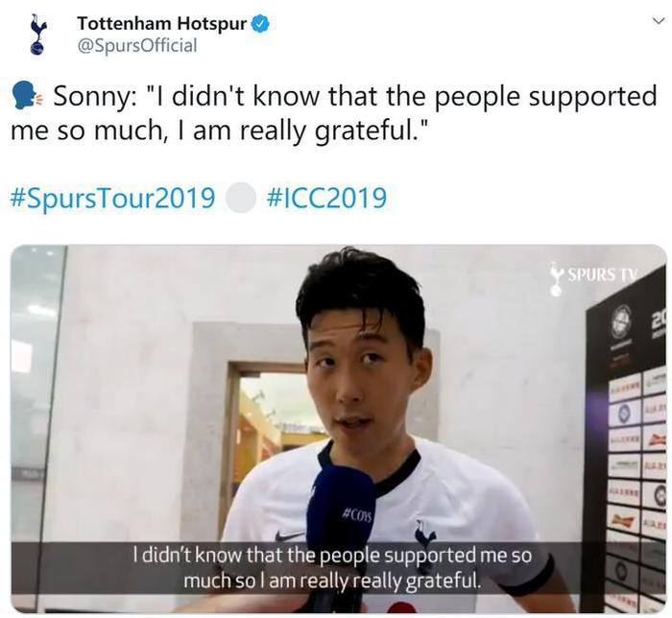Click the Tottenham Hotspur cockerel profile avatar

point(37,35)
